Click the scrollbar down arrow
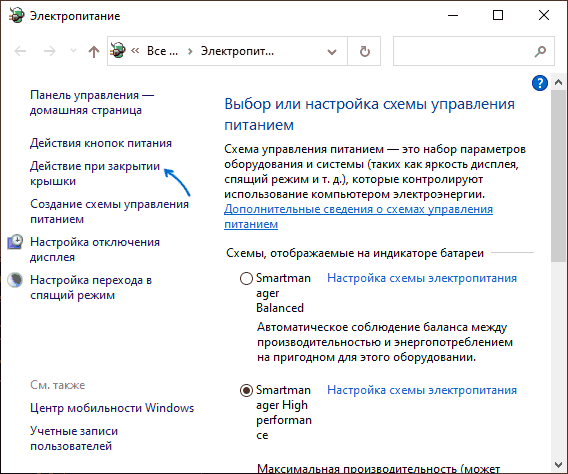The image size is (568, 474). coord(558,465)
